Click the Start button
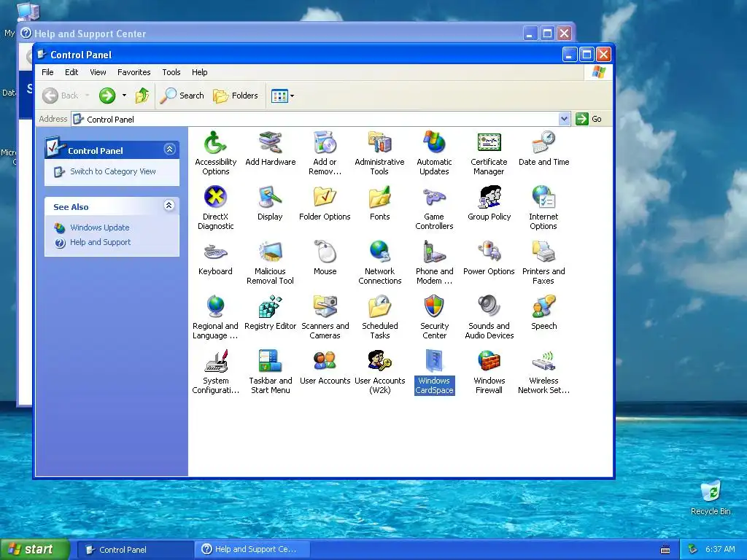 coord(35,550)
